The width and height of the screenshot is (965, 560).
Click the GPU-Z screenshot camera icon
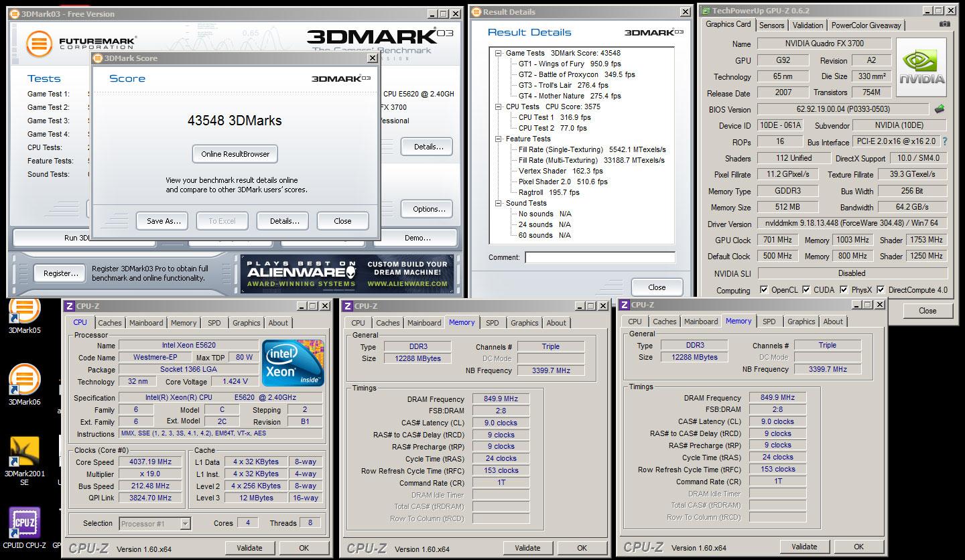[944, 24]
